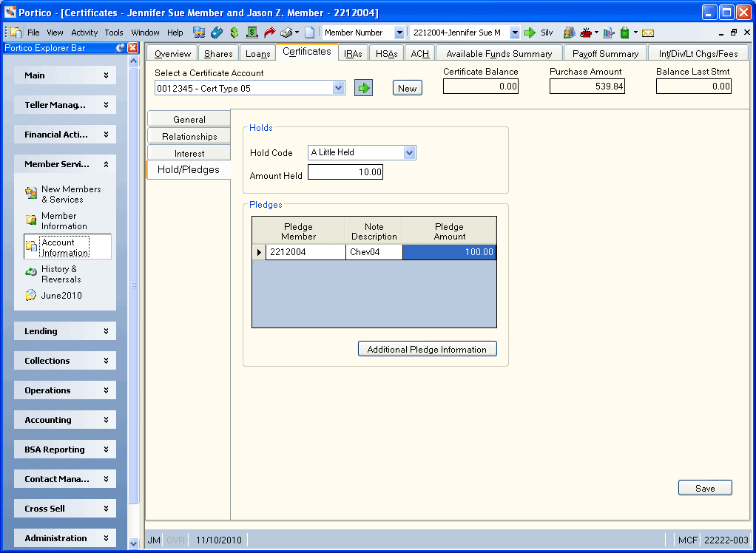Open History & Reversals in explorer bar
Image resolution: width=756 pixels, height=553 pixels.
point(61,274)
